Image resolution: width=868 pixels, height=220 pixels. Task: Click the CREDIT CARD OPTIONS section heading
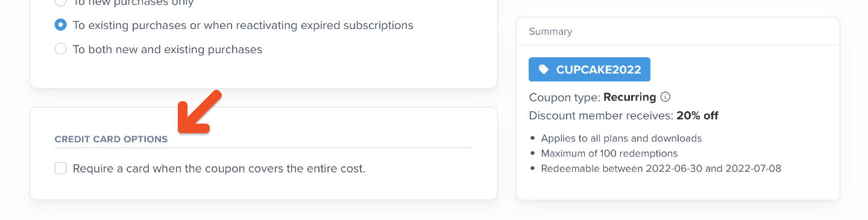111,139
